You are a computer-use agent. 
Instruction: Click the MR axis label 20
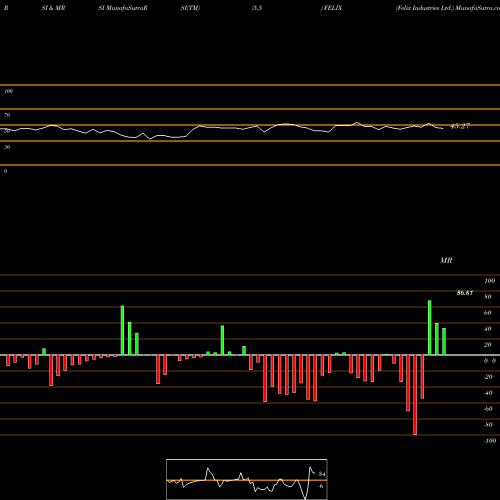click(487, 345)
